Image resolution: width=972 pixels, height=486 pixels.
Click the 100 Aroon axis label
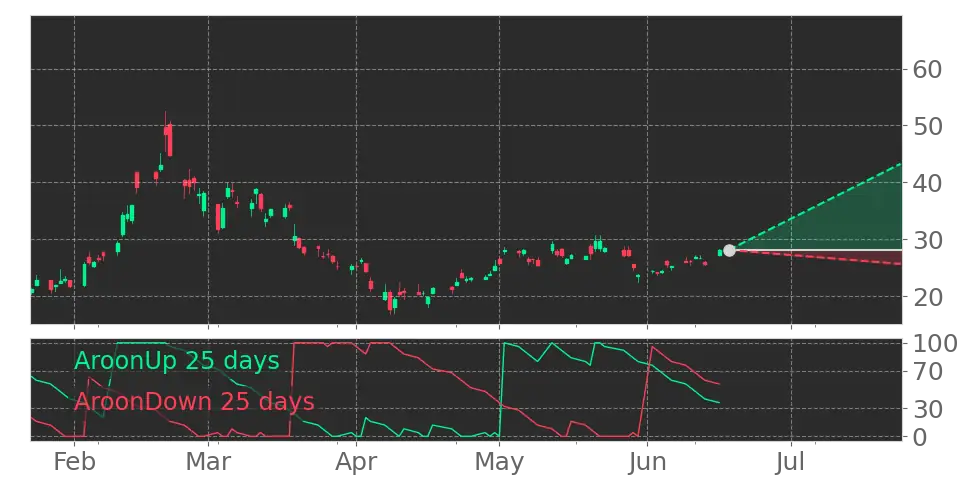pyautogui.click(x=935, y=343)
